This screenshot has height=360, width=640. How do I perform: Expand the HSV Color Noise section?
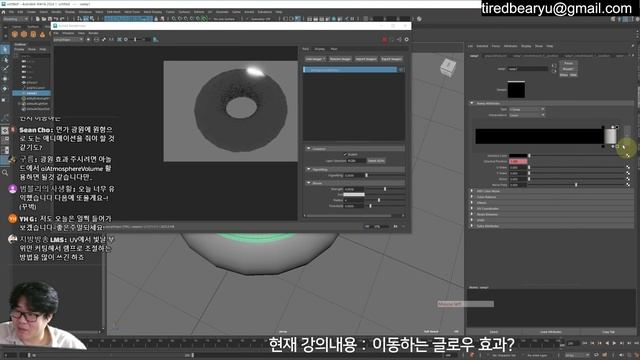[x=472, y=191]
